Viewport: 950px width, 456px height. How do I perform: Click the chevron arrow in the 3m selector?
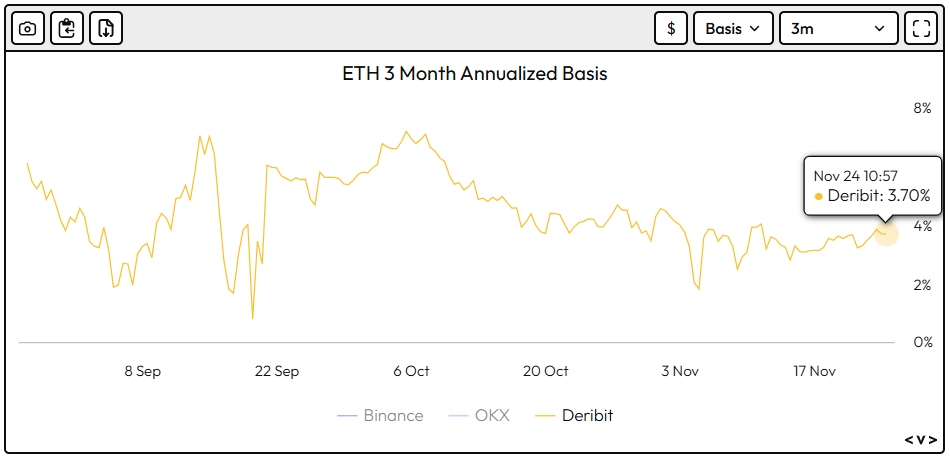pyautogui.click(x=880, y=28)
